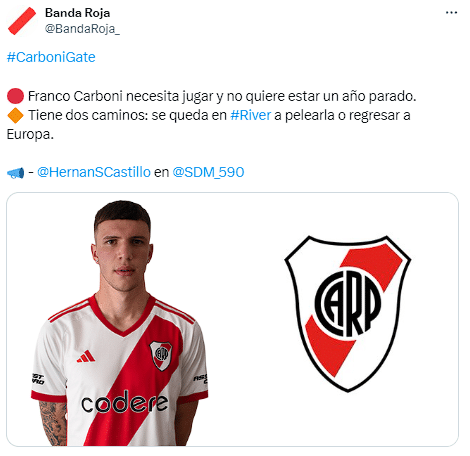Click the large River Plate CARP crest
Viewport: 470px width, 456px height.
348,314
